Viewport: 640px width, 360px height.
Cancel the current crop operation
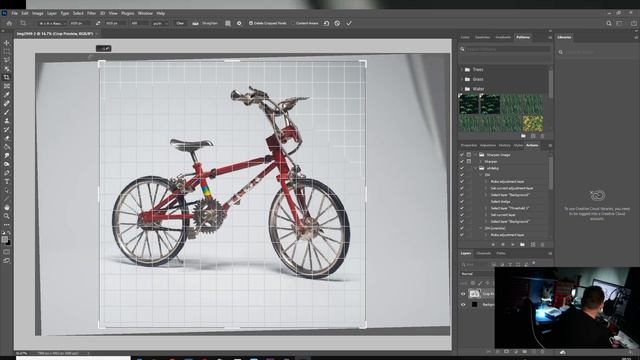[x=337, y=23]
